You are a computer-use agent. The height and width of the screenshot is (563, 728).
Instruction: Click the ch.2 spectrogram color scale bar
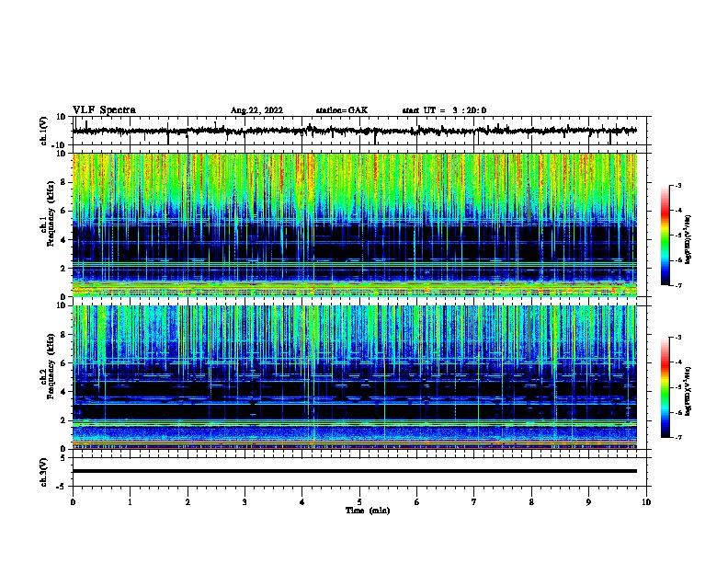click(x=665, y=387)
